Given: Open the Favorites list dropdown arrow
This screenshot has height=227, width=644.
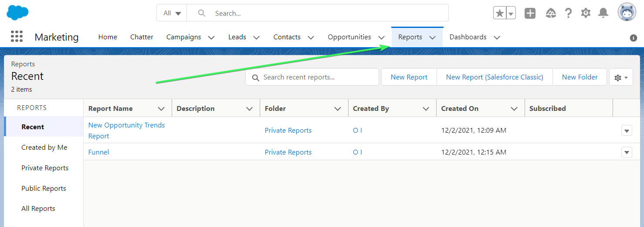Looking at the screenshot, I should (511, 13).
